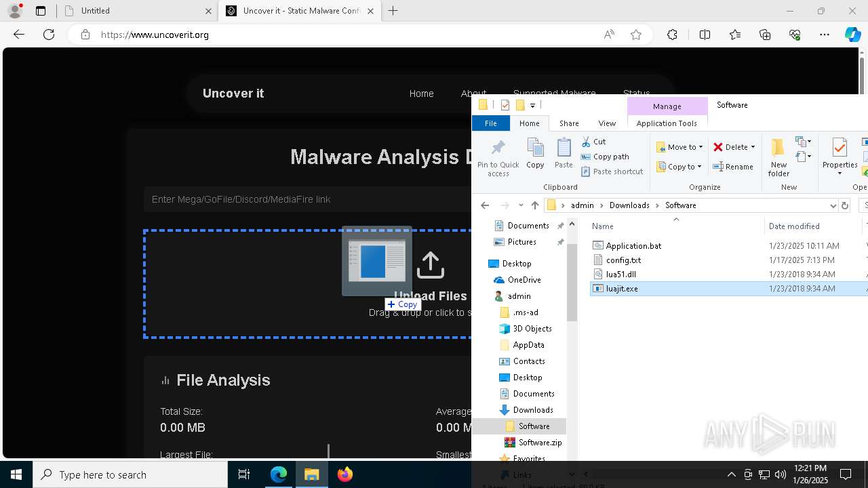Click Copy path in ribbon

[605, 157]
